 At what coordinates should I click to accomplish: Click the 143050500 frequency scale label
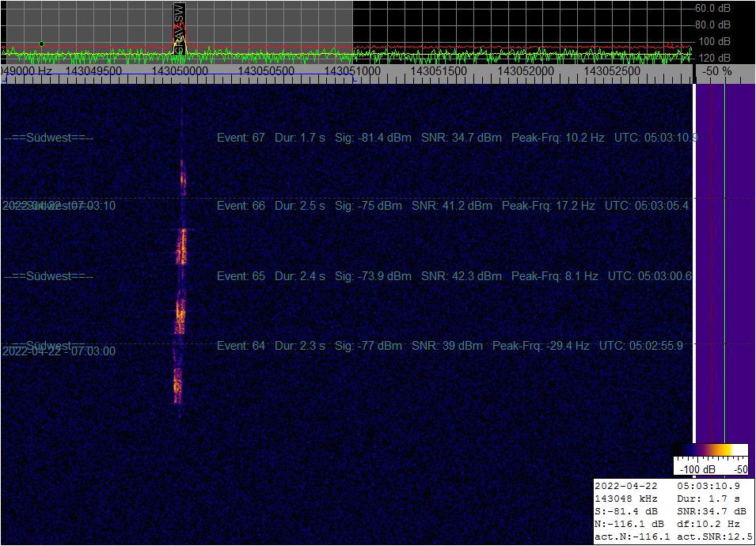point(266,71)
